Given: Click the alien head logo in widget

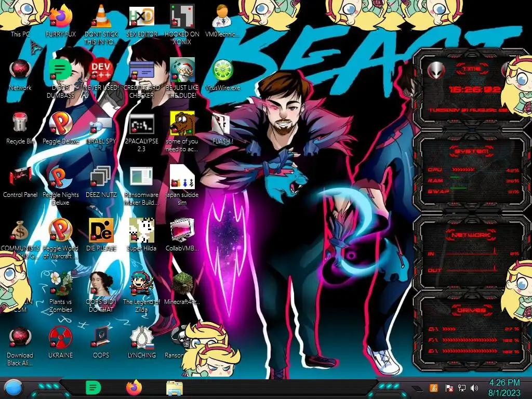Looking at the screenshot, I should point(436,71).
